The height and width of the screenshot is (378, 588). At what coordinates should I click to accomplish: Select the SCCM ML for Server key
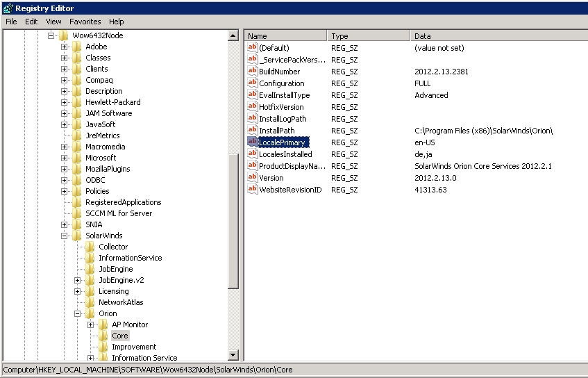(119, 213)
